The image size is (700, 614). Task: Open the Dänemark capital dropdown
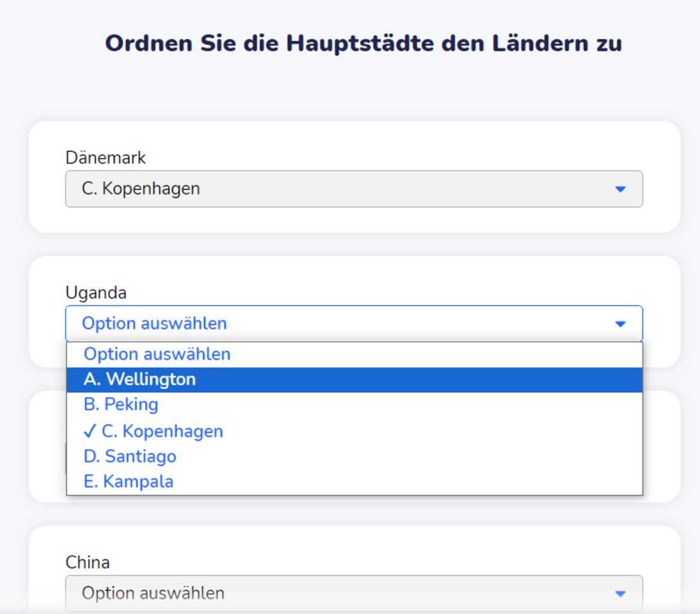coord(353,189)
